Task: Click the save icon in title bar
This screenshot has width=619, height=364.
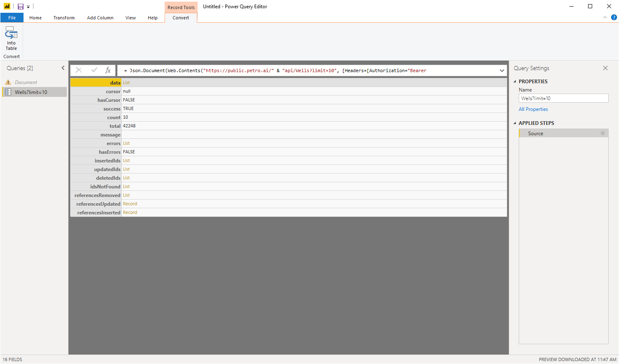Action: pyautogui.click(x=20, y=7)
